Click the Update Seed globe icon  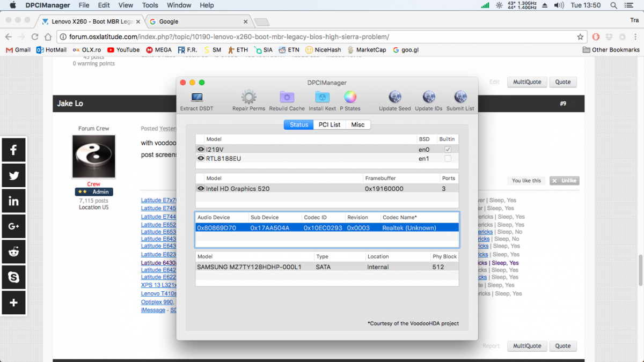pos(394,98)
